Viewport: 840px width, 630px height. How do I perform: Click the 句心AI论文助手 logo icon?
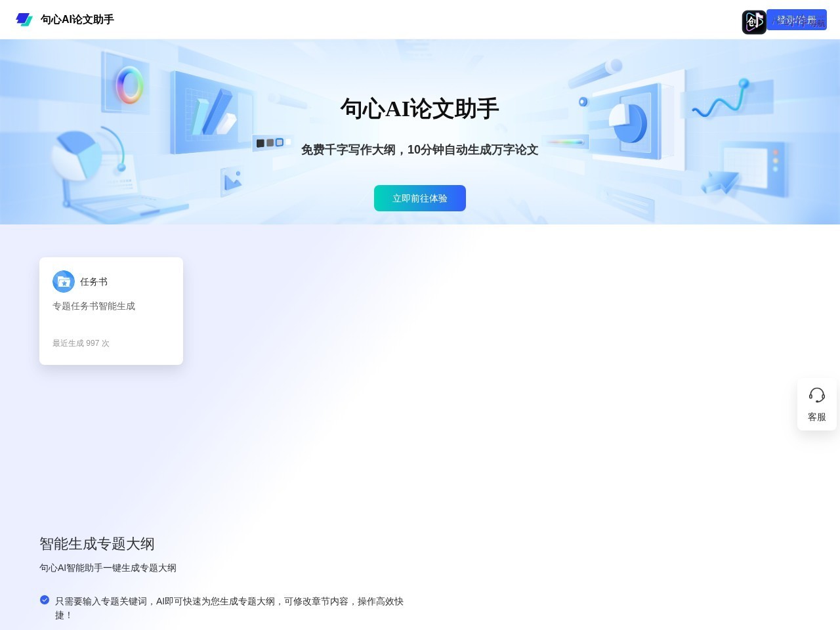[x=24, y=20]
